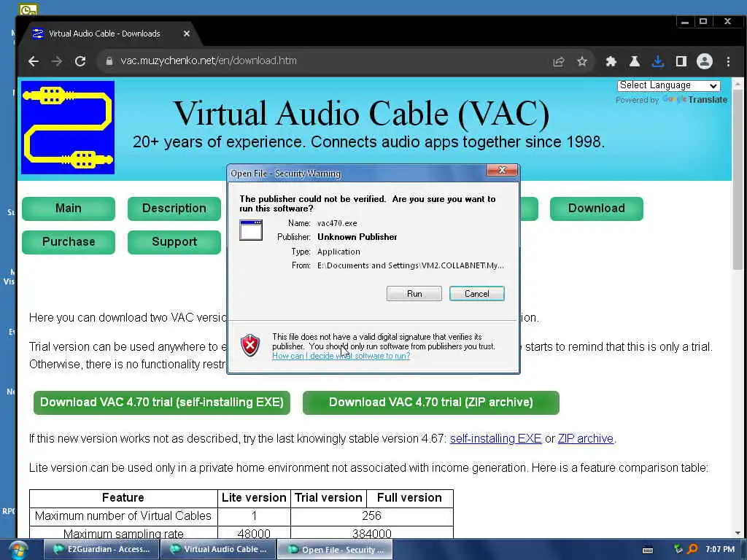747x560 pixels.
Task: Close the Security Warning dialog with X
Action: [502, 171]
